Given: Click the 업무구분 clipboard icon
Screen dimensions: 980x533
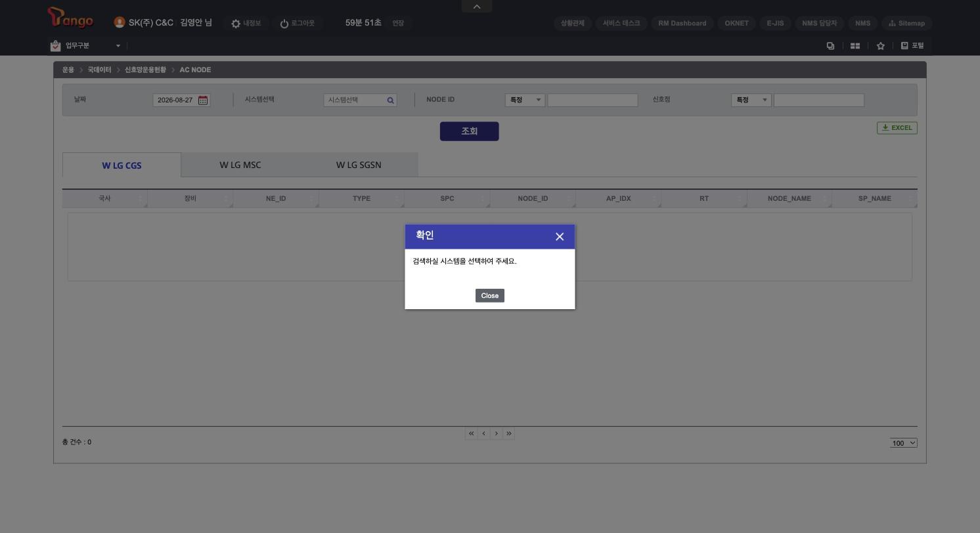Looking at the screenshot, I should (56, 45).
